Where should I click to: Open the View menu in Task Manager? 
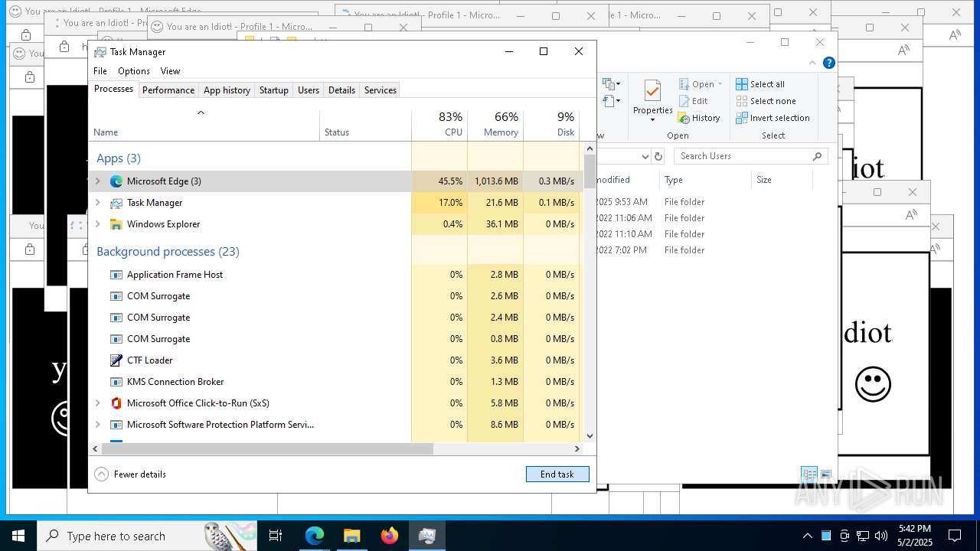click(170, 70)
